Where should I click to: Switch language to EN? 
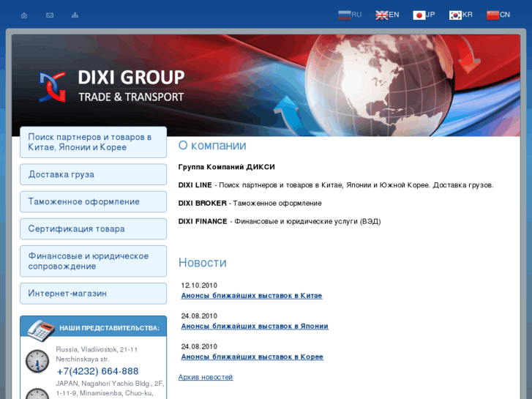394,15
